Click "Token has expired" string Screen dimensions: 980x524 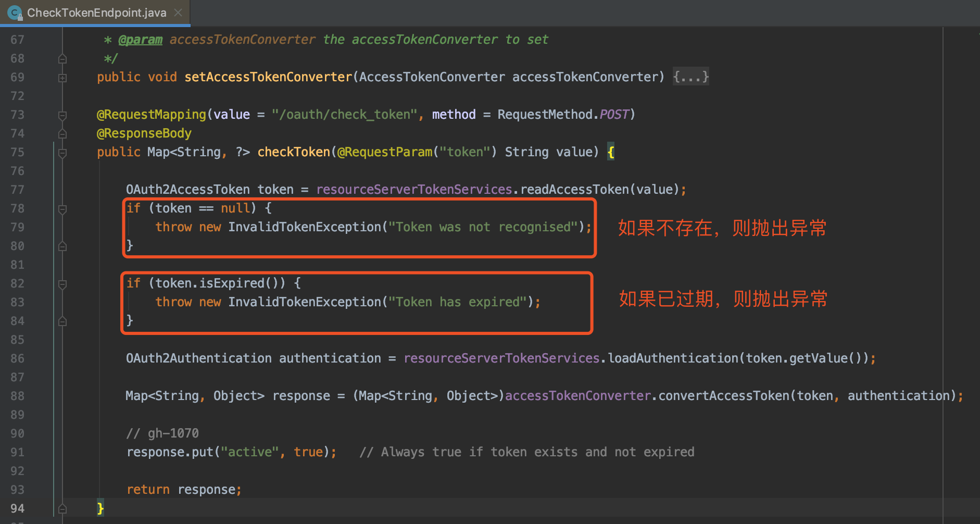(x=458, y=302)
